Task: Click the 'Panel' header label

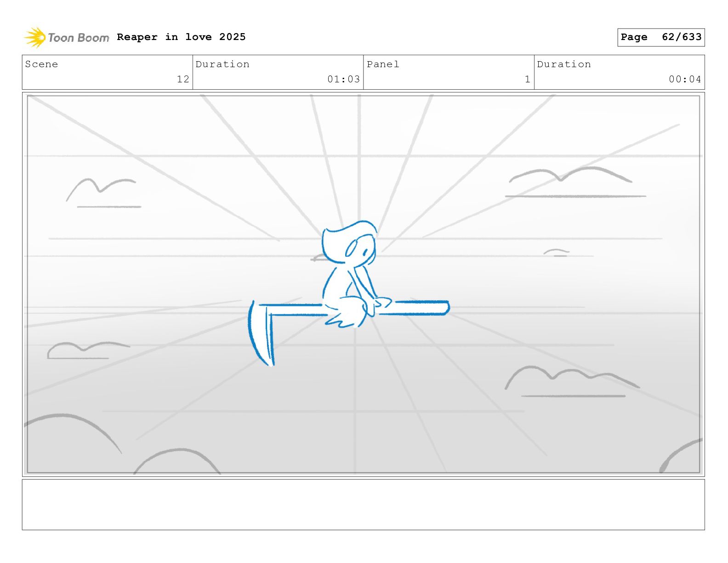Action: click(383, 64)
